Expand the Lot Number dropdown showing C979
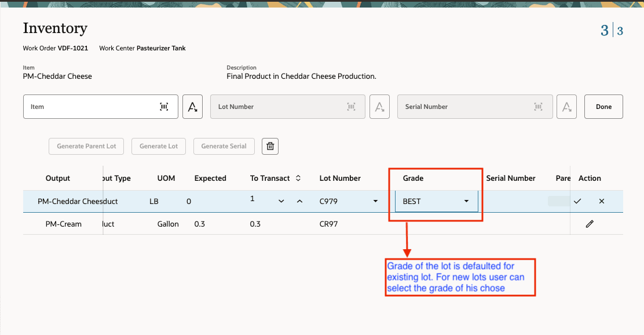The image size is (644, 335). (x=375, y=201)
